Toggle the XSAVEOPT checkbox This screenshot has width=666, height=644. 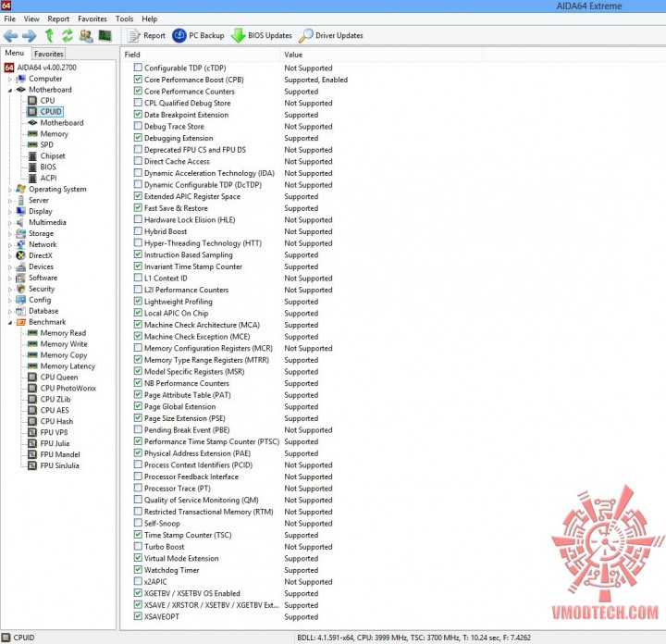click(x=138, y=616)
